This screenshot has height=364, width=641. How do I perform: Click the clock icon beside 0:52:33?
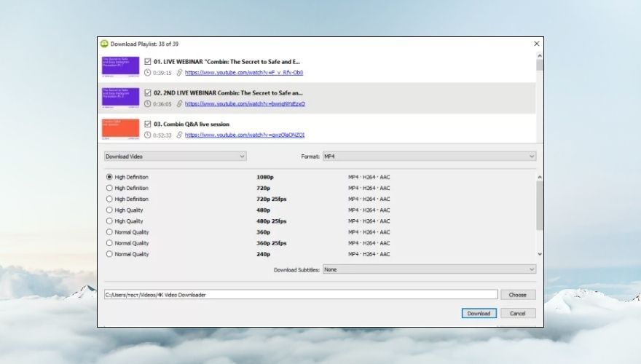148,135
